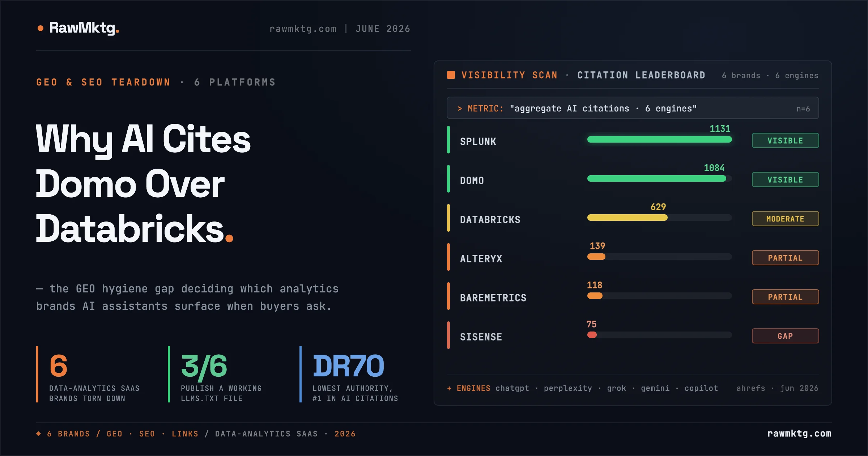
Task: Click the ALTERYX row label
Action: click(x=481, y=259)
